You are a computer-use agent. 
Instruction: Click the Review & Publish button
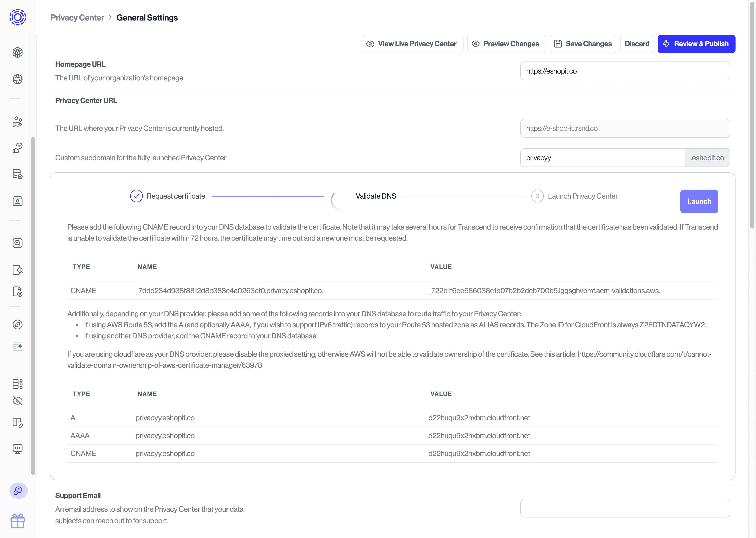696,43
